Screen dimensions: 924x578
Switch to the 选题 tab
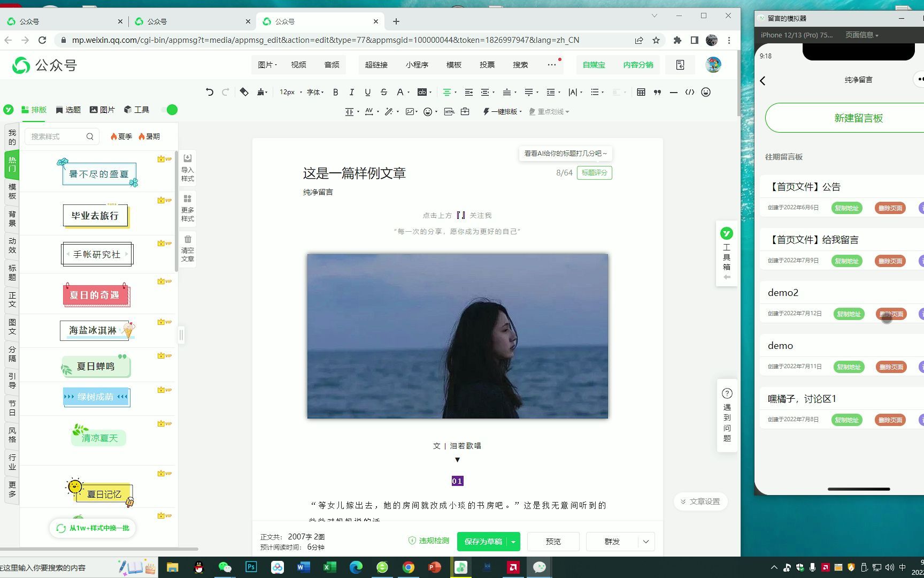(x=68, y=110)
